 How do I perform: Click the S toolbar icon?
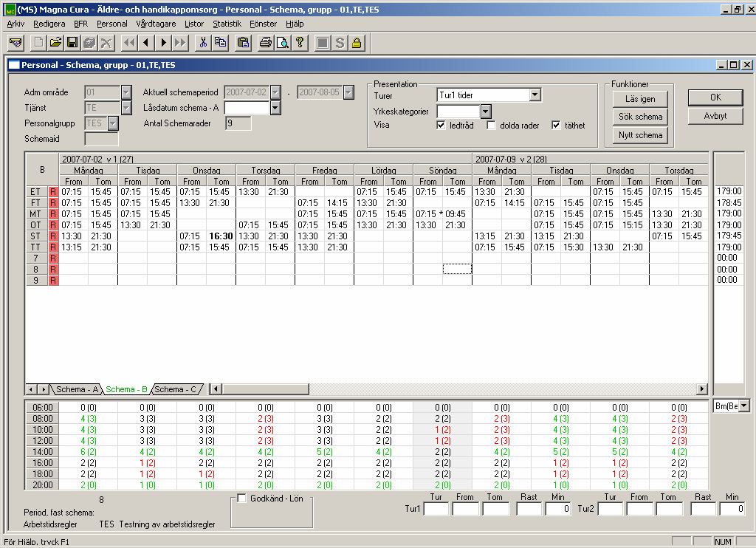pyautogui.click(x=340, y=43)
